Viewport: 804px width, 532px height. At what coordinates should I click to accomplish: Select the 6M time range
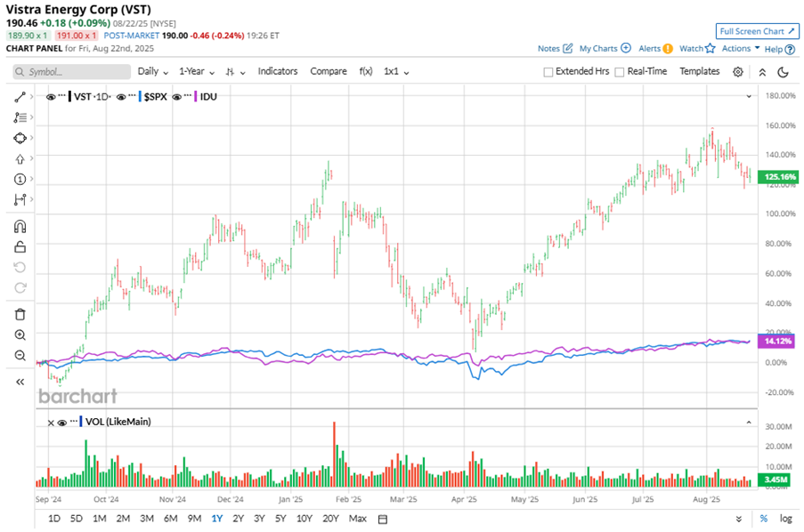click(x=171, y=519)
